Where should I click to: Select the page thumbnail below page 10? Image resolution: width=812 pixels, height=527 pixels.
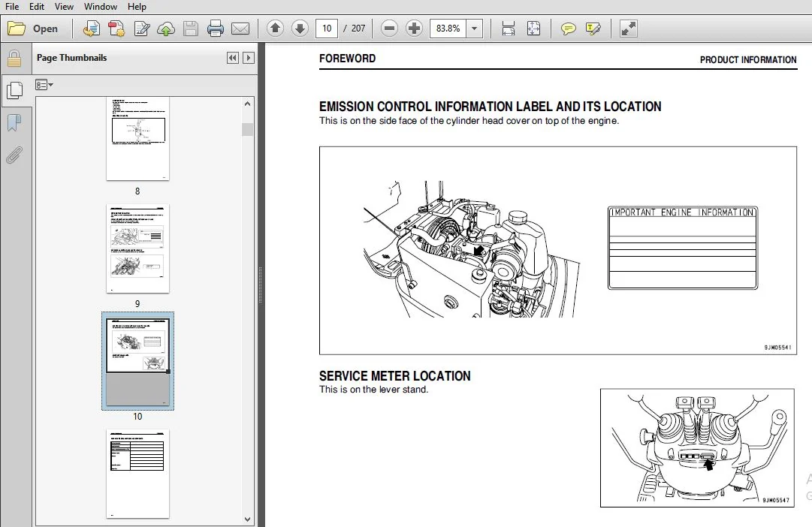click(137, 473)
